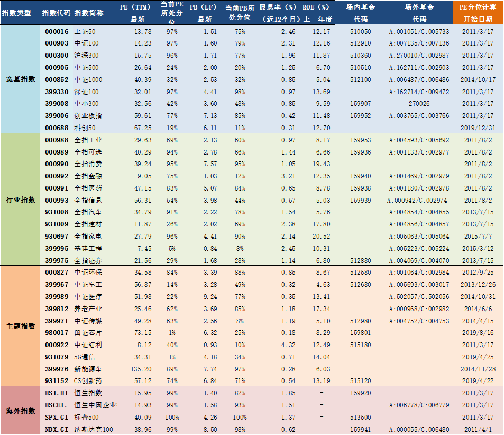Click code 399976 for 新能源车
504x435 pixels.
click(x=57, y=369)
